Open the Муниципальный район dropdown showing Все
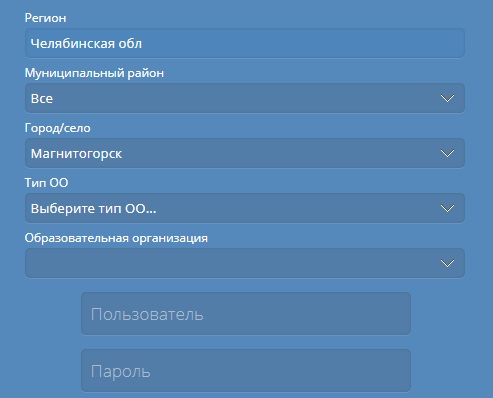Image resolution: width=493 pixels, height=398 pixels. pos(245,98)
